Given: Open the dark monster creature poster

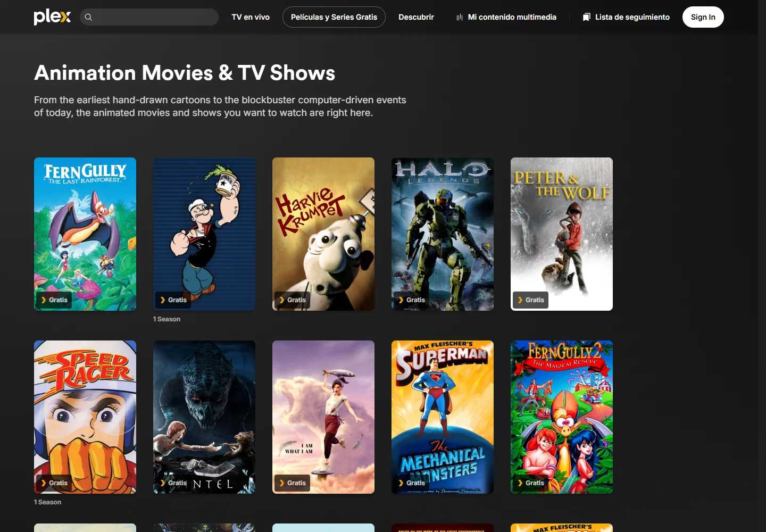Looking at the screenshot, I should (204, 417).
